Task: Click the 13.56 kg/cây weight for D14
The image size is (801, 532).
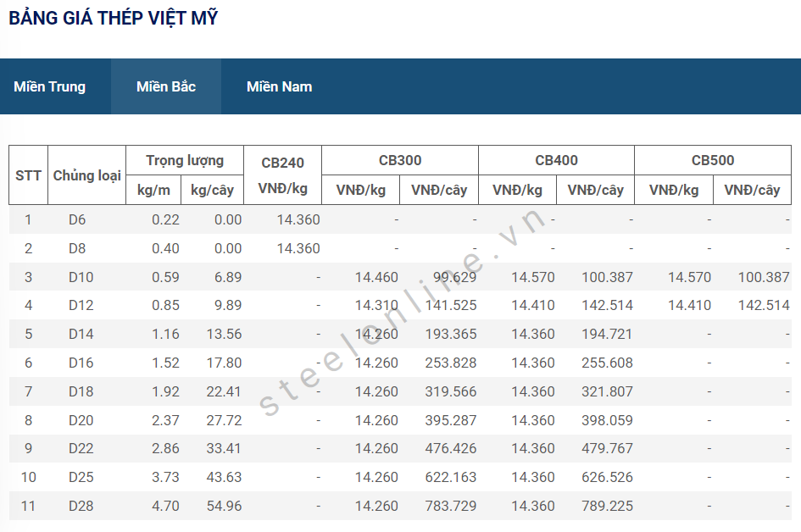Action: [x=225, y=335]
